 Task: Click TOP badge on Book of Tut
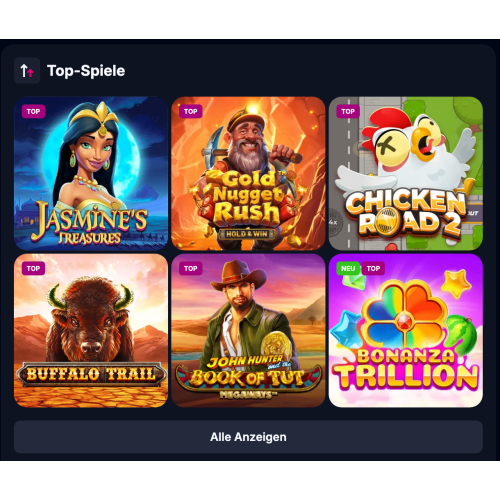click(x=191, y=268)
